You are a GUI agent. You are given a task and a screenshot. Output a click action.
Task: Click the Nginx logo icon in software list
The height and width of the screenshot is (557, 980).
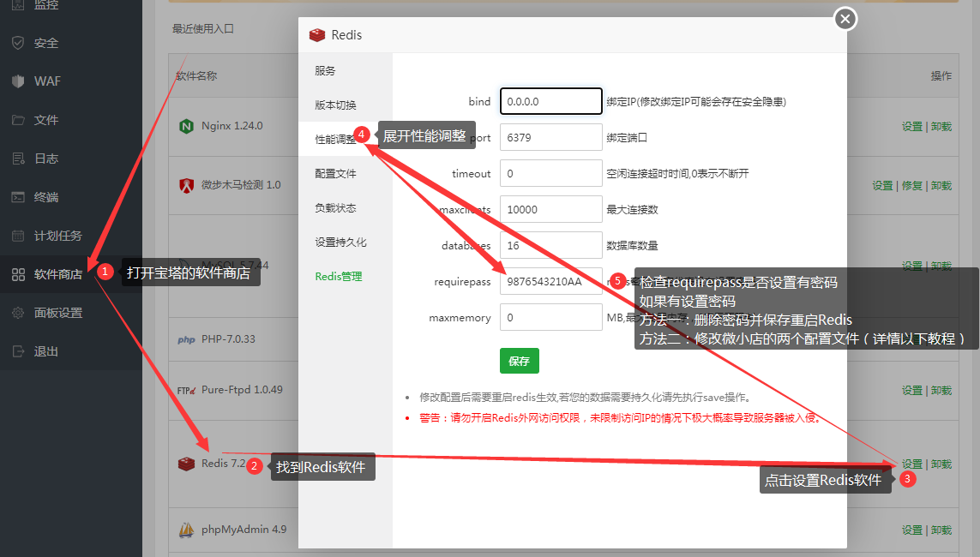[186, 126]
